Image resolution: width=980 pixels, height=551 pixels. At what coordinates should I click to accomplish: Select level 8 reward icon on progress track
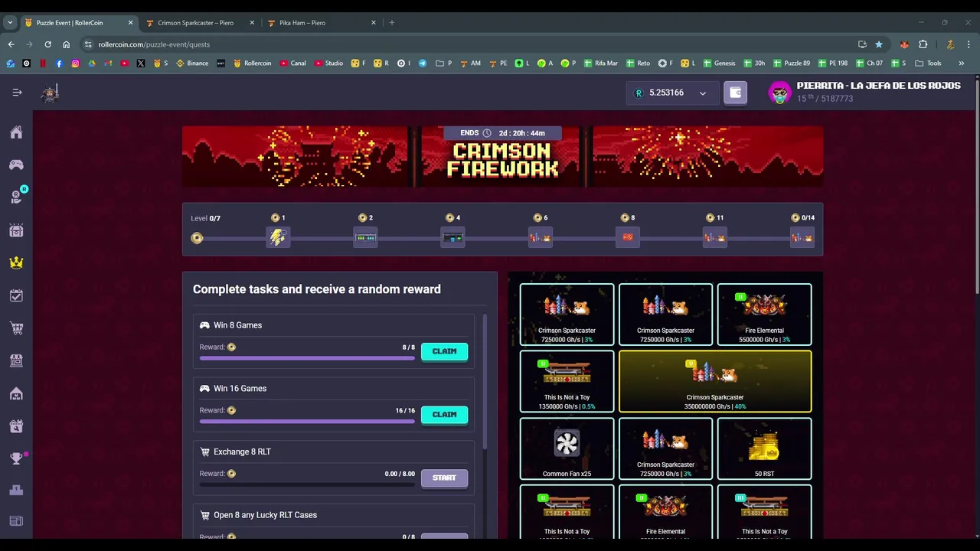(627, 237)
